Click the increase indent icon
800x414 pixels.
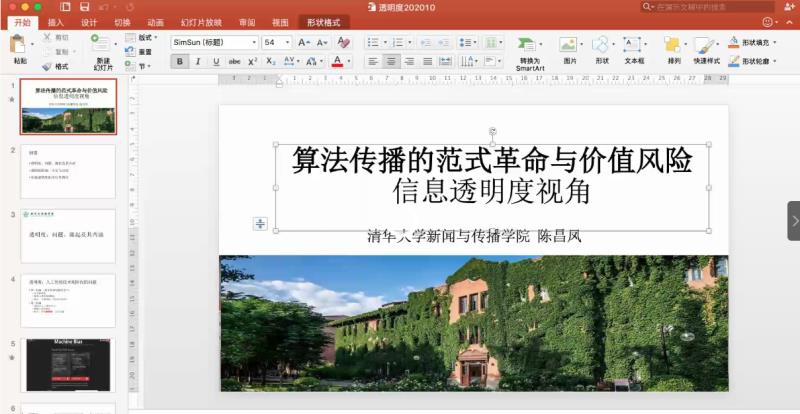443,43
